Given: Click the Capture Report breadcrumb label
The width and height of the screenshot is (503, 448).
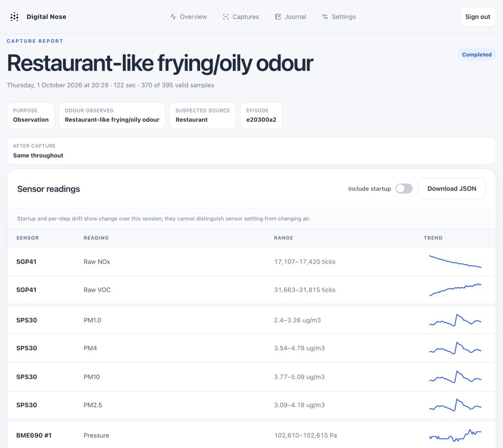Looking at the screenshot, I should (35, 41).
